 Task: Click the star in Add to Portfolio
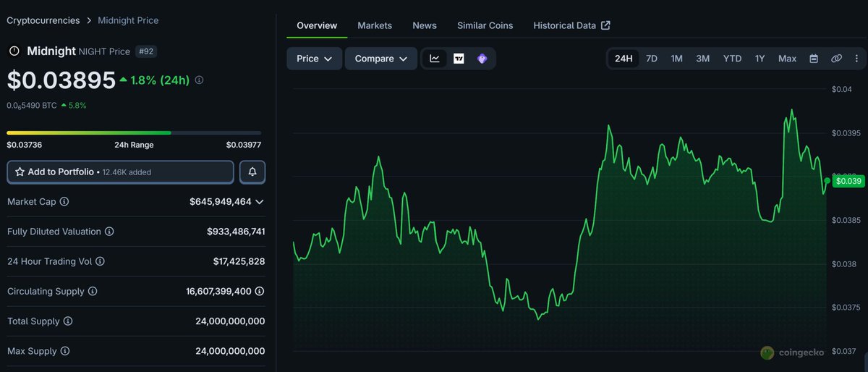click(x=20, y=172)
